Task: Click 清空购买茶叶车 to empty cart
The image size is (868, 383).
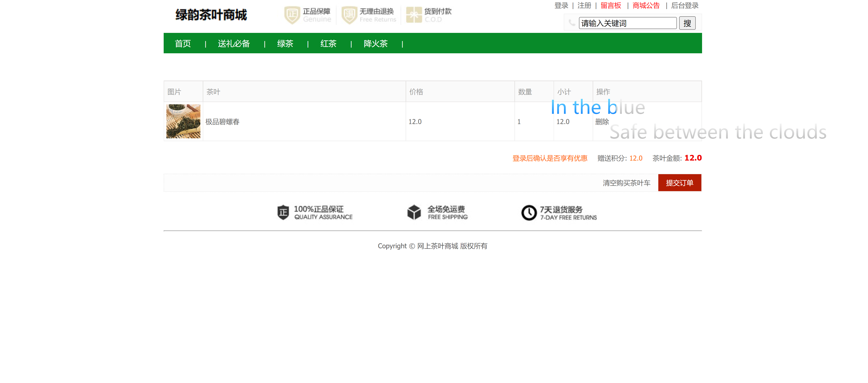Action: [626, 182]
